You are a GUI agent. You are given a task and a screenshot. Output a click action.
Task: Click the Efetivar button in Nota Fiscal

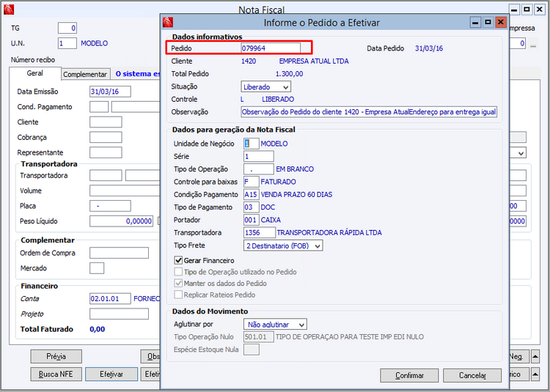(111, 374)
